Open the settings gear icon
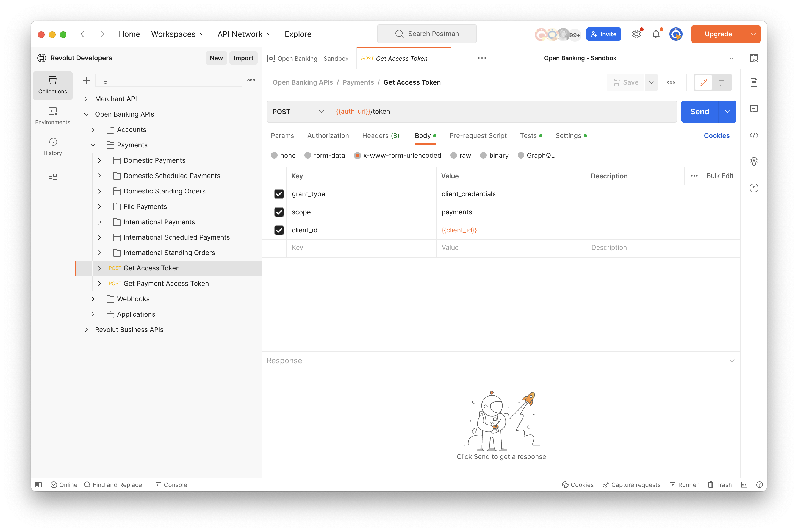Viewport: 798px width, 532px height. 636,34
